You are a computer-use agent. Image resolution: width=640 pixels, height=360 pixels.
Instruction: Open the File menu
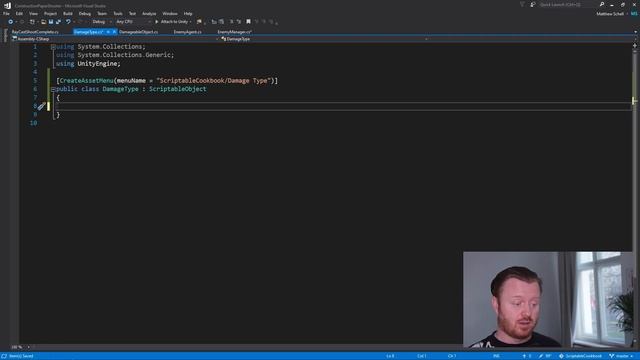tap(6, 13)
